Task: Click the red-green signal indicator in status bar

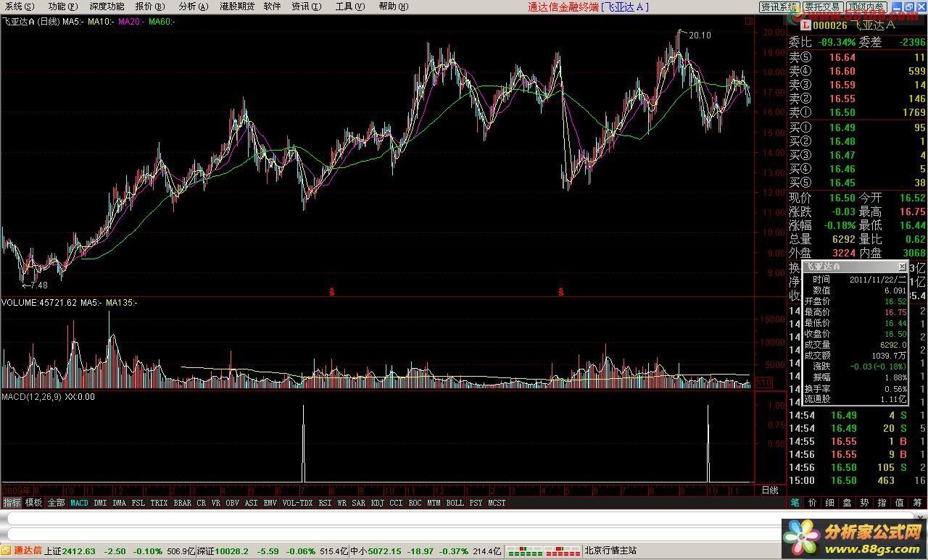Action: 544,551
